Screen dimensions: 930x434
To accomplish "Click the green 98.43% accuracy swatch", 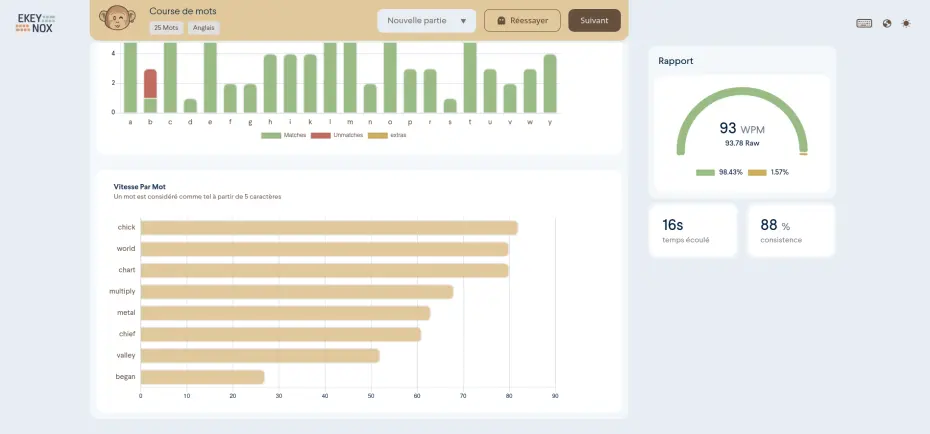I will (705, 172).
